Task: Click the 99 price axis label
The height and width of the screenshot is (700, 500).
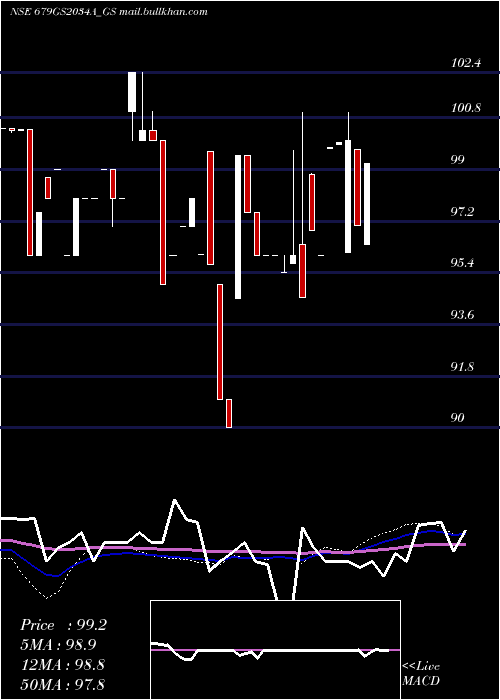Action: pos(458,160)
